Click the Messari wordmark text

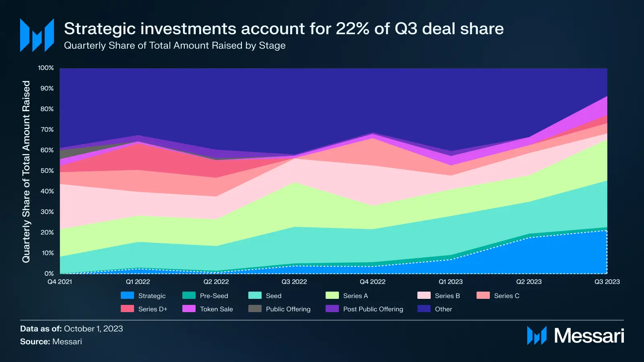tap(589, 336)
